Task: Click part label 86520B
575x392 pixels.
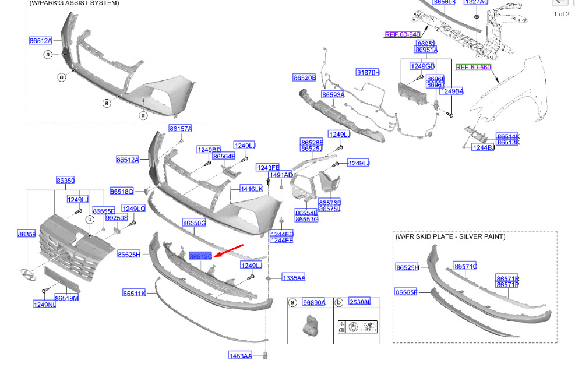Action: (x=304, y=77)
